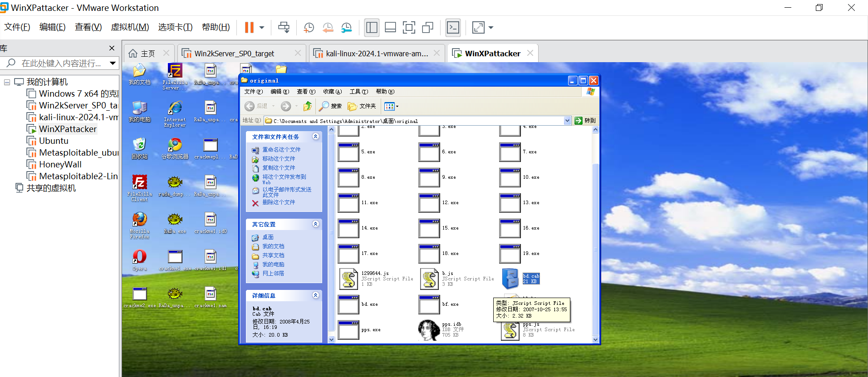Collapse the 我的计算机 tree node
The height and width of the screenshot is (377, 868).
(x=7, y=82)
